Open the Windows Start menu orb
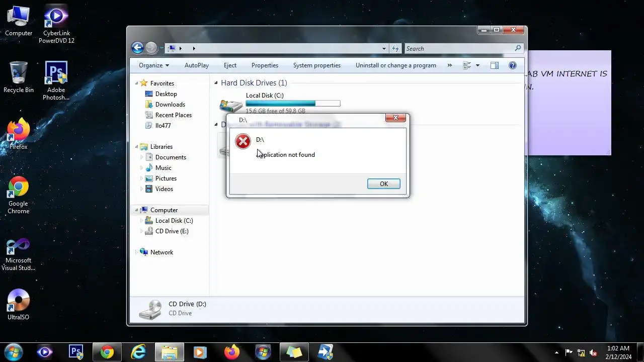 [x=13, y=352]
